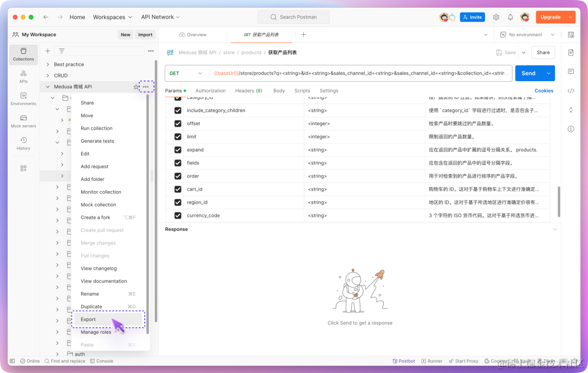
Task: Click the settings gear icon in header
Action: (496, 17)
